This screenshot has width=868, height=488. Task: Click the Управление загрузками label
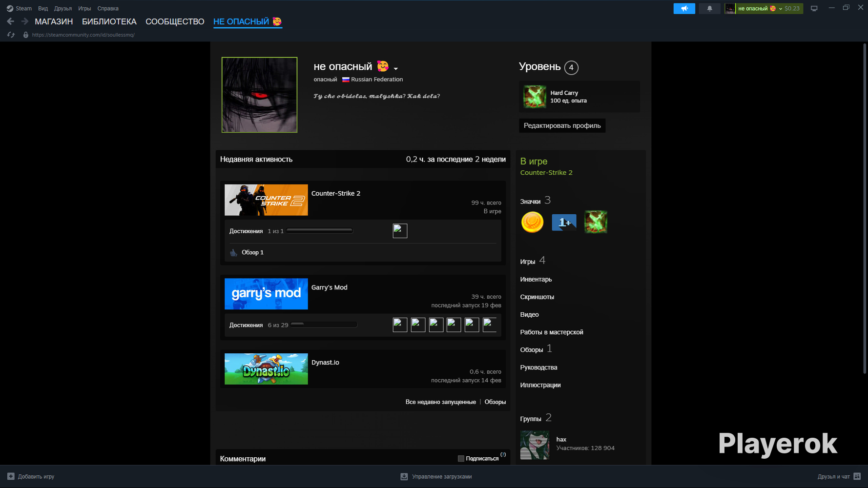pyautogui.click(x=442, y=476)
